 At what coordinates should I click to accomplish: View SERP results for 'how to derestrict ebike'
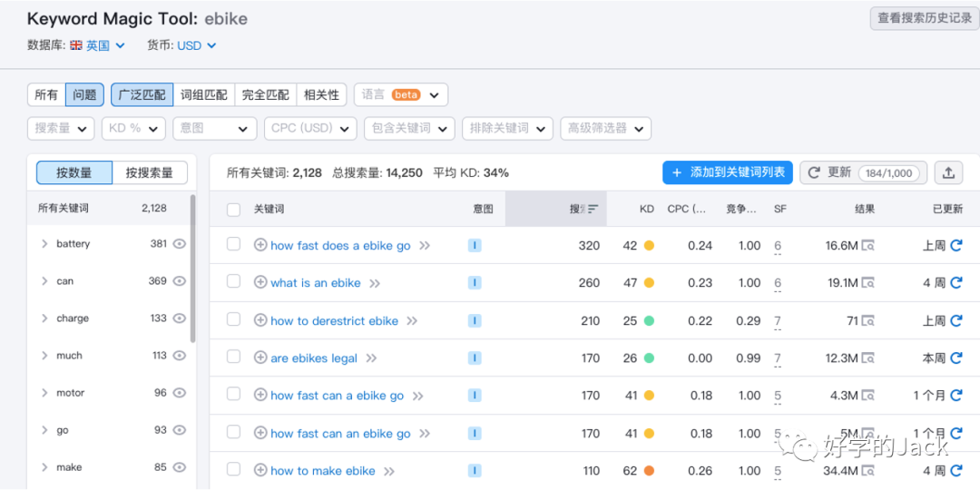(x=868, y=320)
